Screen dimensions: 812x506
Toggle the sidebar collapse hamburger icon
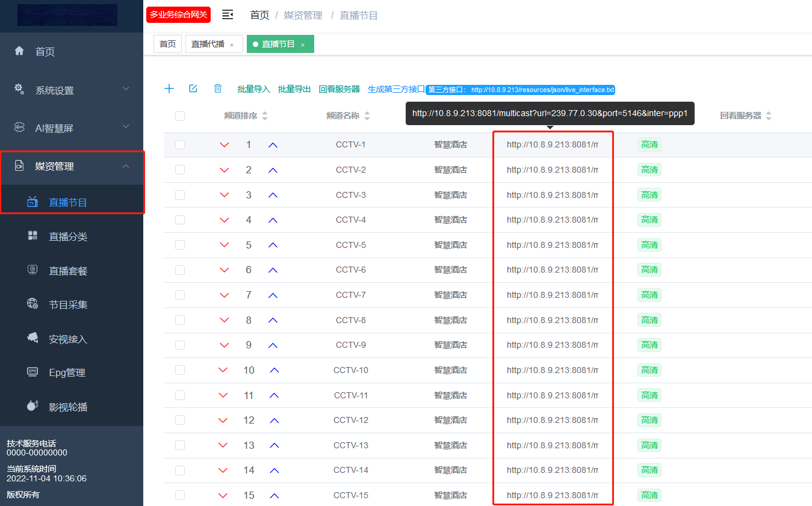tap(228, 15)
